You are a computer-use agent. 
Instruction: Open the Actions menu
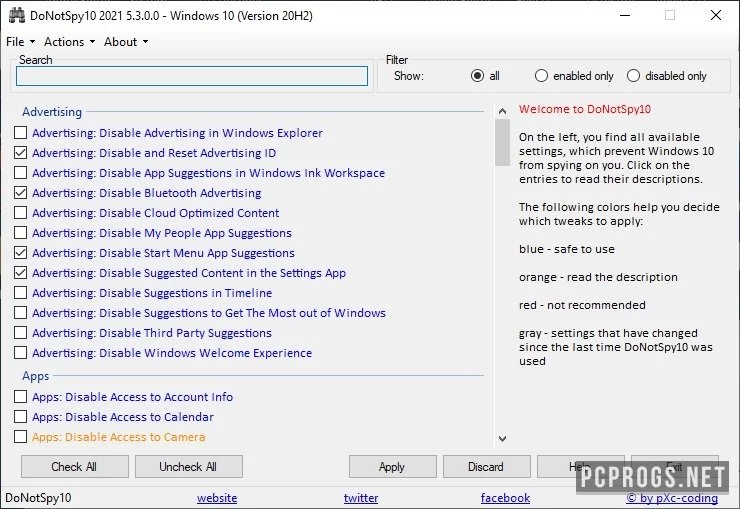coord(69,42)
